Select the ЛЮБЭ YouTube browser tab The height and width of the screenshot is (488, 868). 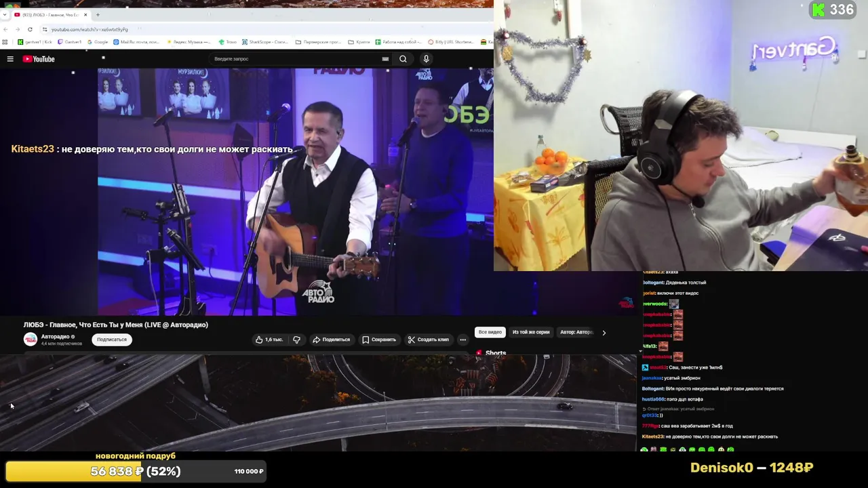click(x=51, y=14)
